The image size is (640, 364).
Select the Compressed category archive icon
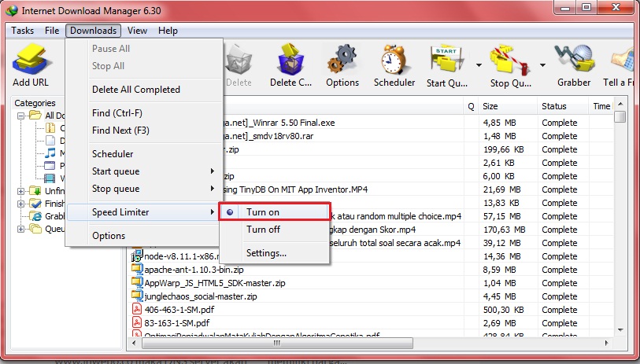pyautogui.click(x=50, y=128)
